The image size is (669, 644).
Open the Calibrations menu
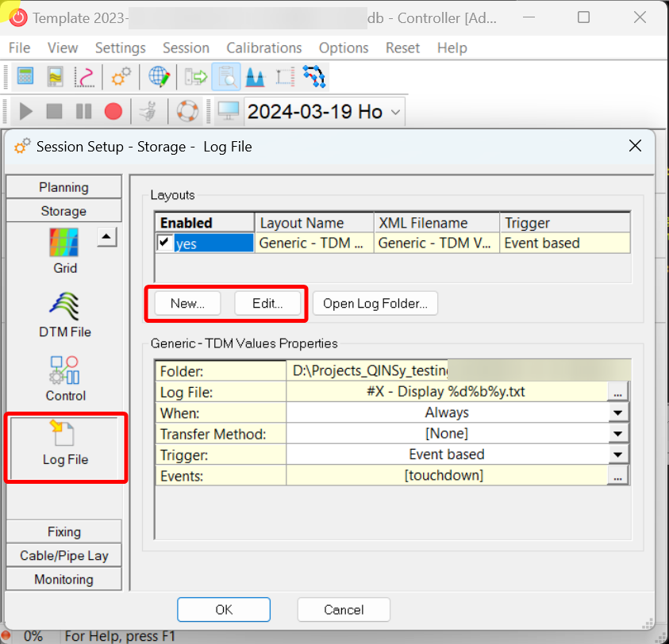[263, 48]
